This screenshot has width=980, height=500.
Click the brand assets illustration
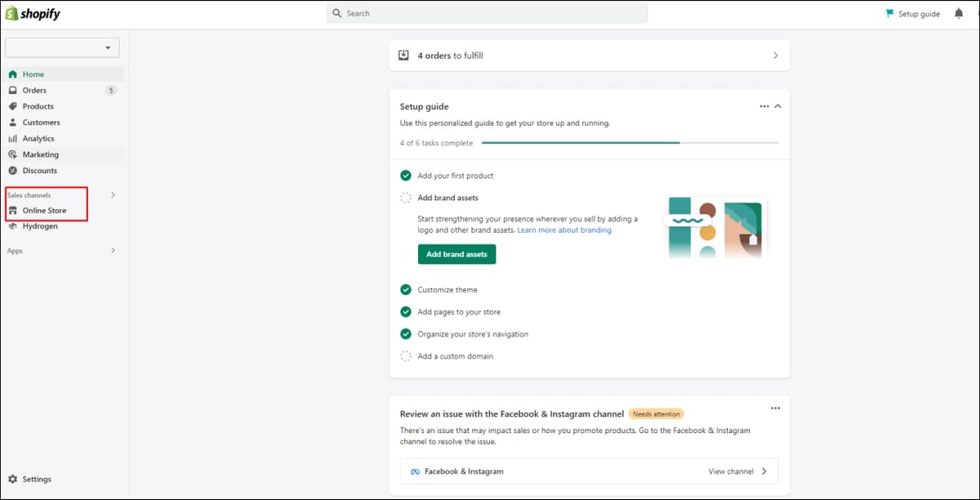tap(715, 228)
